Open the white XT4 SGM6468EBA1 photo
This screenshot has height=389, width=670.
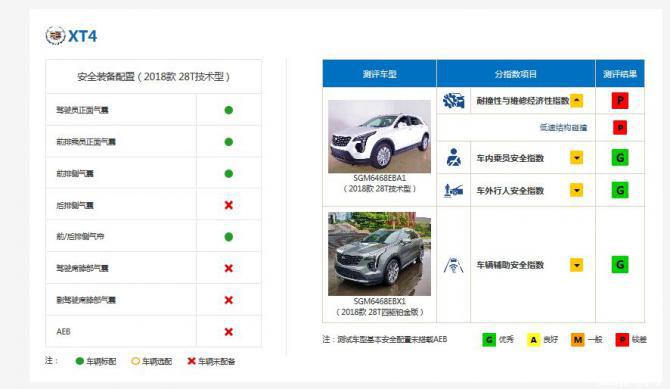[379, 136]
